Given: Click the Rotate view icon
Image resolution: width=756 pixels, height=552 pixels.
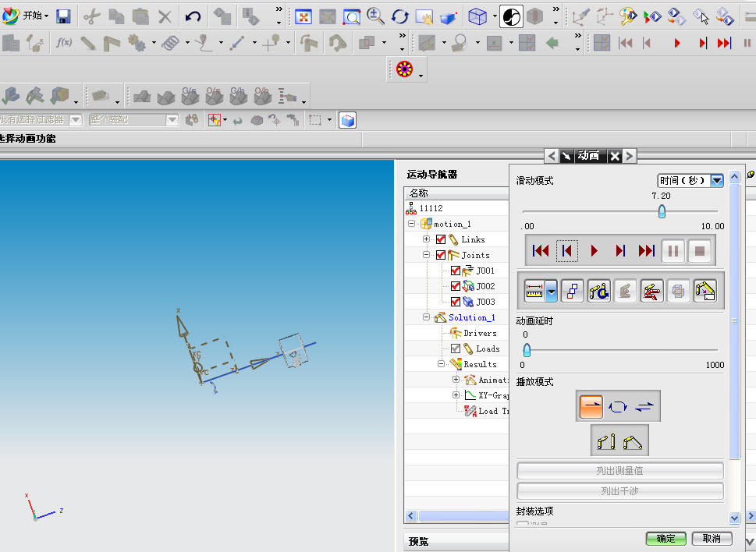Looking at the screenshot, I should (x=399, y=17).
